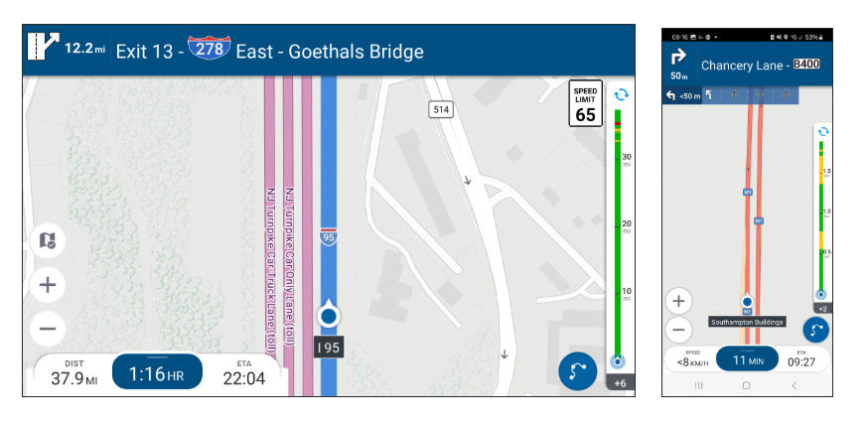
Task: Tap the Speed Limit 65 sign
Action: pos(586,103)
